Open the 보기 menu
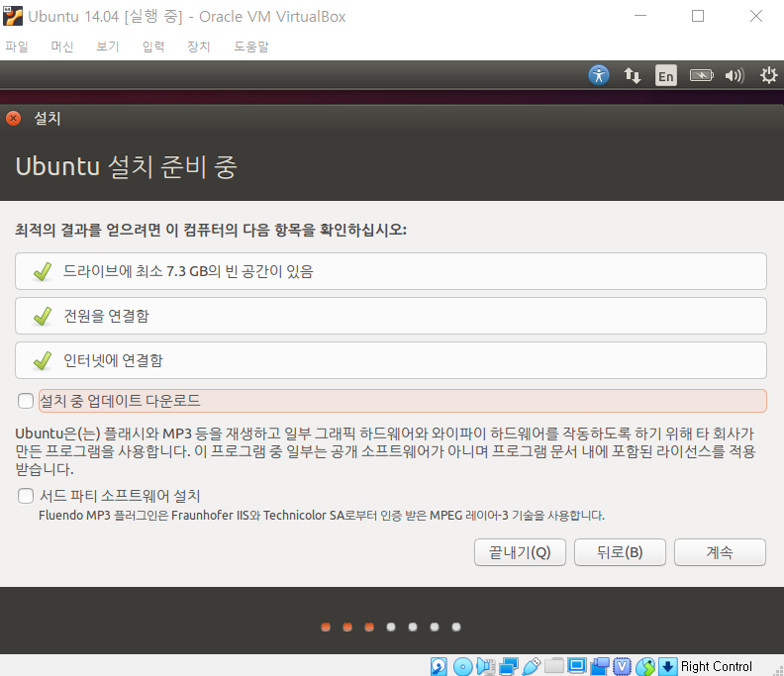Image resolution: width=784 pixels, height=676 pixels. pos(108,47)
